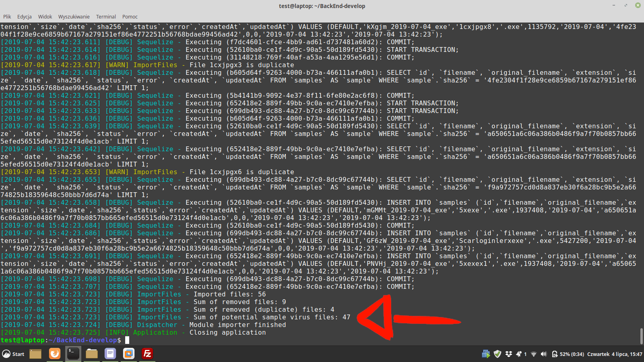Open the Wyszukiwanie menu

tap(74, 16)
